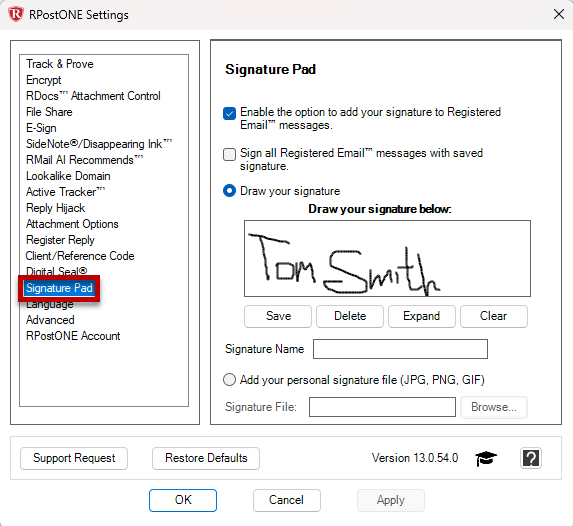Open Client/Reference Code settings
This screenshot has width=573, height=526.
point(80,256)
